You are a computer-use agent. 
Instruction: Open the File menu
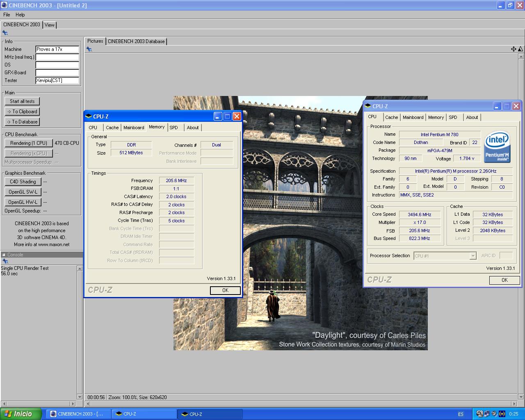click(x=7, y=14)
